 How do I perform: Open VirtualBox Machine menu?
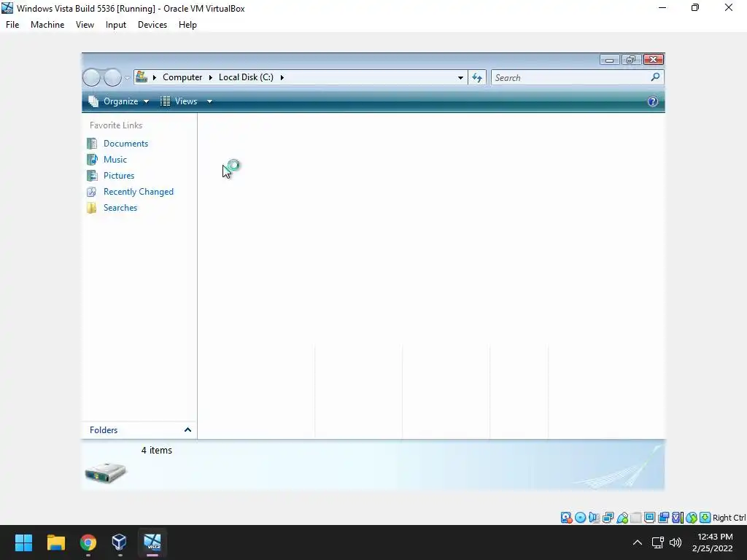pyautogui.click(x=47, y=25)
